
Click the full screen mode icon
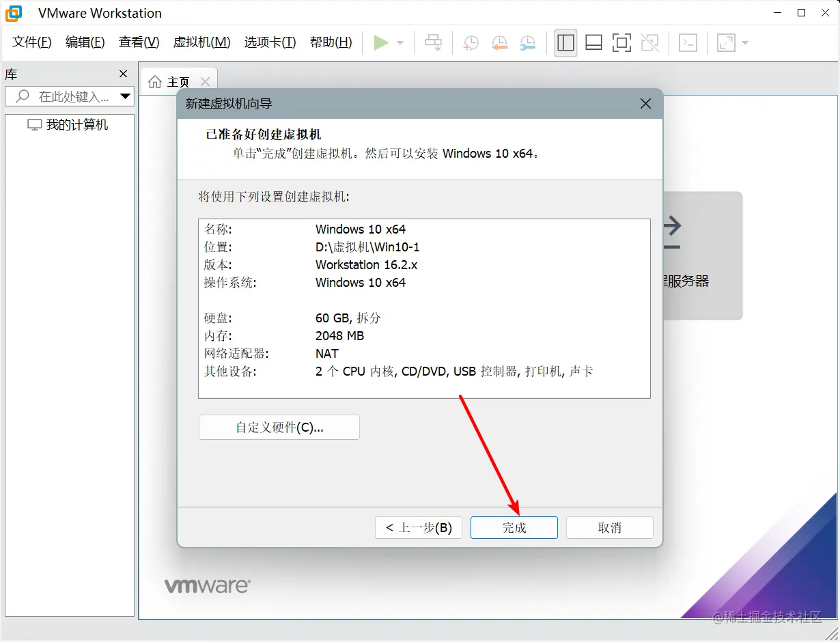[621, 43]
